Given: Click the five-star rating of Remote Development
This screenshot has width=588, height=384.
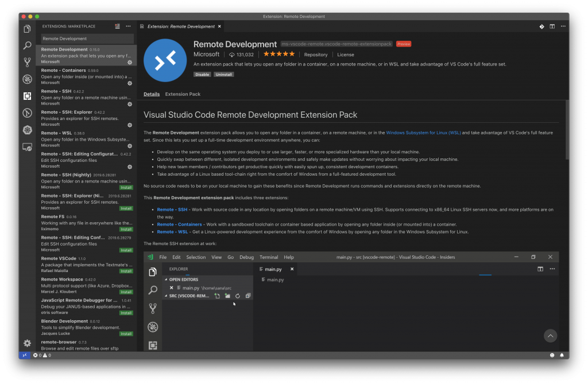Looking at the screenshot, I should tap(279, 54).
